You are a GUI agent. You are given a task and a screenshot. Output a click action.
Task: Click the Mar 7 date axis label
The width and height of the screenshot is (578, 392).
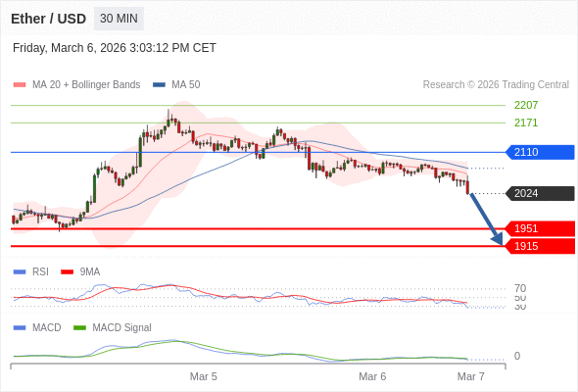pos(471,376)
